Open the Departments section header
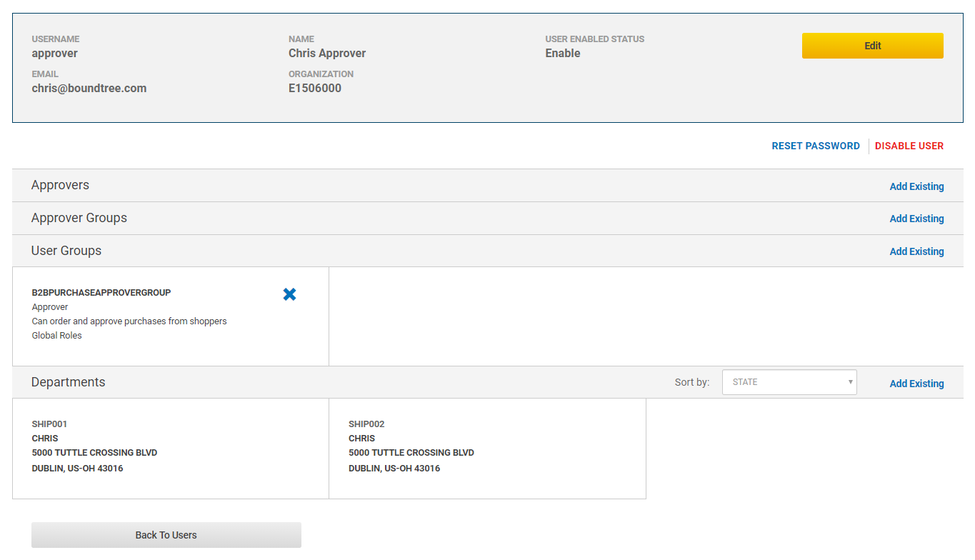This screenshot has height=560, width=975. (x=68, y=381)
